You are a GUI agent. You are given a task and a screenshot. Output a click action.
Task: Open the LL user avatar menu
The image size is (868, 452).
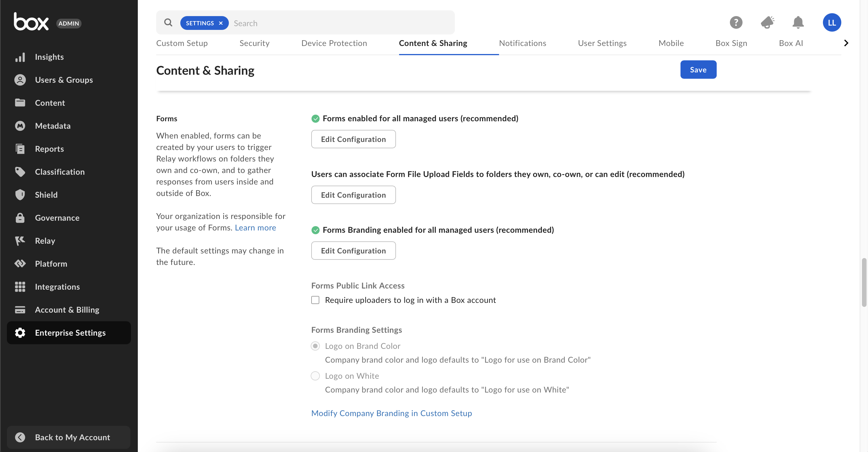click(x=832, y=23)
